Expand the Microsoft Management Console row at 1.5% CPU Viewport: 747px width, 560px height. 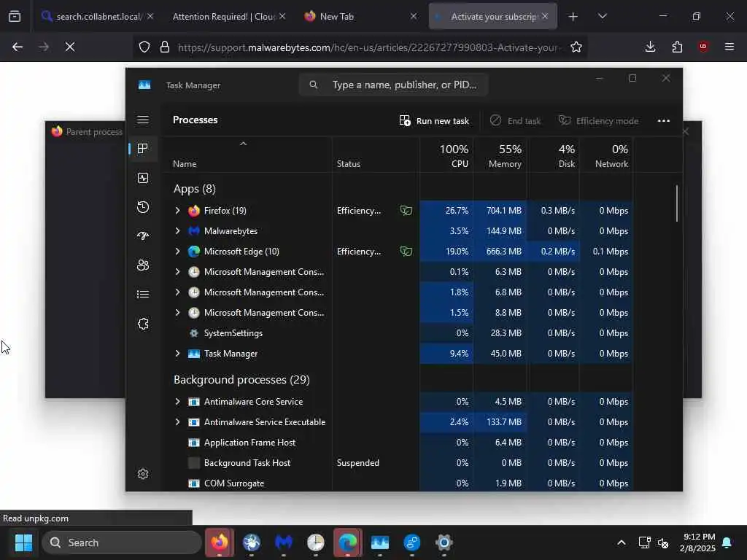(177, 313)
